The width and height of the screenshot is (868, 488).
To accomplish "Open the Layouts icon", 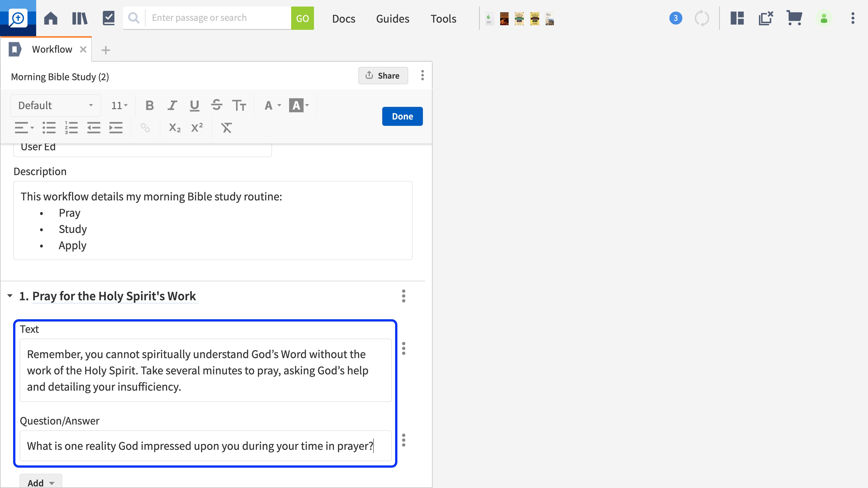I will [x=737, y=18].
